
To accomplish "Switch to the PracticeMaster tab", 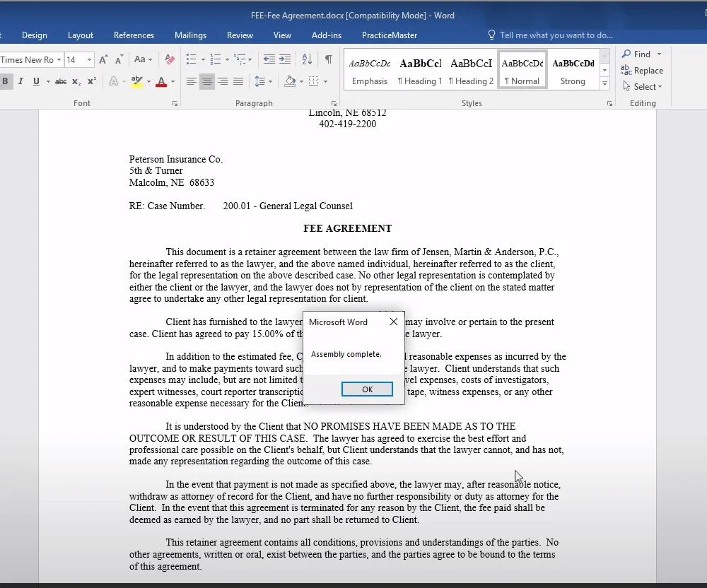I will (389, 35).
